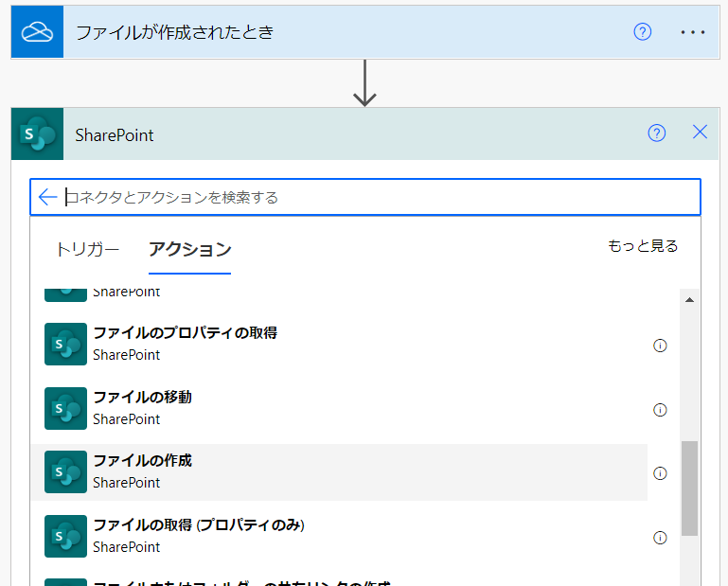
Task: Click SharePoint icon beside ファイルのプロパティの取得
Action: tap(65, 344)
